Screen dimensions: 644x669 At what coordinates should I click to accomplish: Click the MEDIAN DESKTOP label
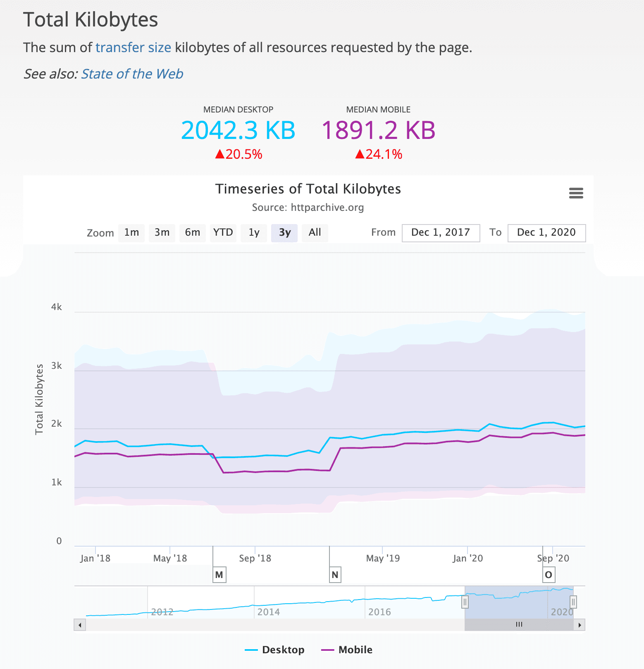tap(238, 110)
